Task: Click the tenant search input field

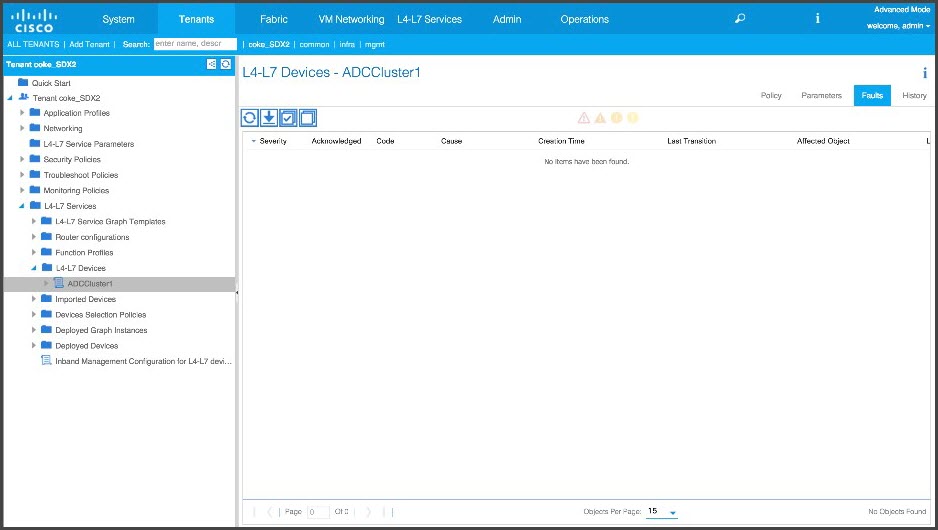Action: [x=195, y=44]
